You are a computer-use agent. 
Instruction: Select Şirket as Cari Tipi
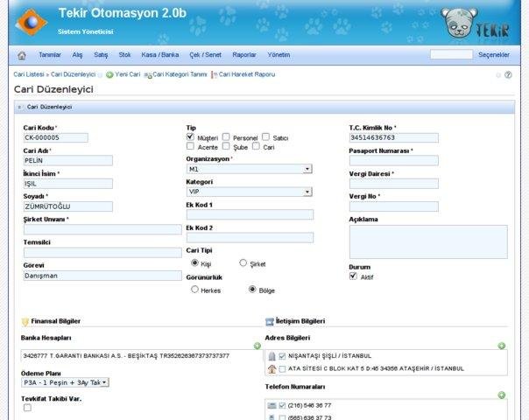243,262
